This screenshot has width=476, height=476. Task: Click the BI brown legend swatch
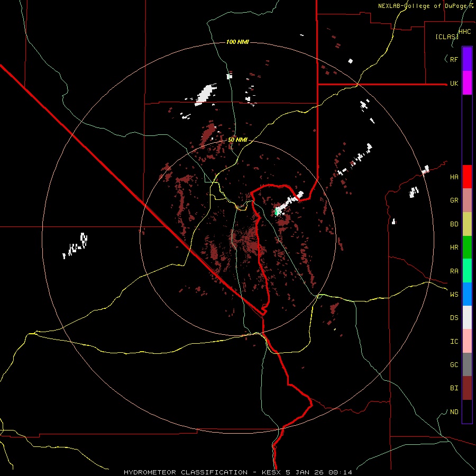[x=467, y=388]
